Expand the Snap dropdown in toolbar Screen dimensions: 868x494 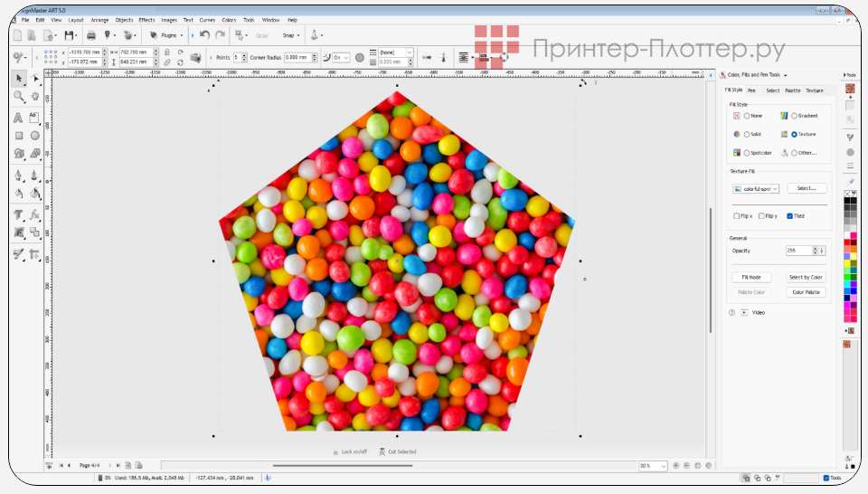(x=290, y=35)
